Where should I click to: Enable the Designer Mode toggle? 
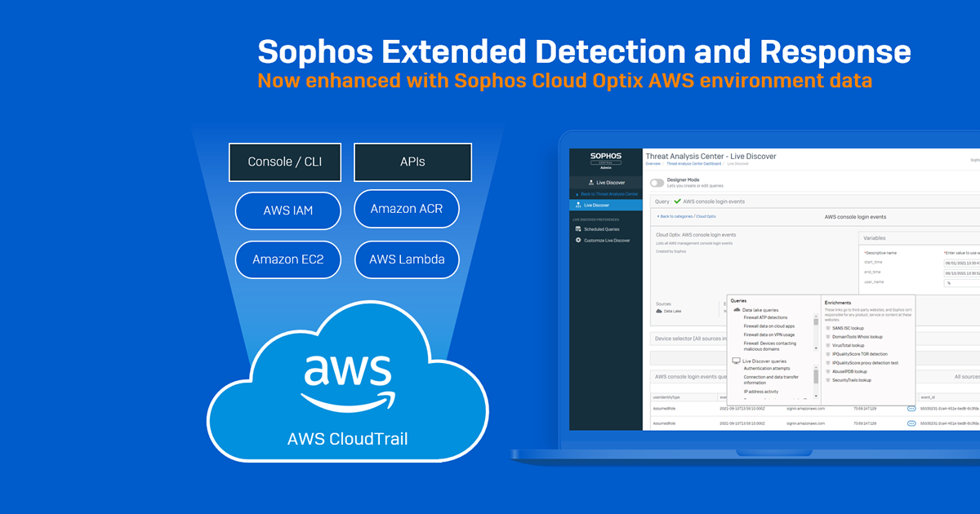(657, 182)
